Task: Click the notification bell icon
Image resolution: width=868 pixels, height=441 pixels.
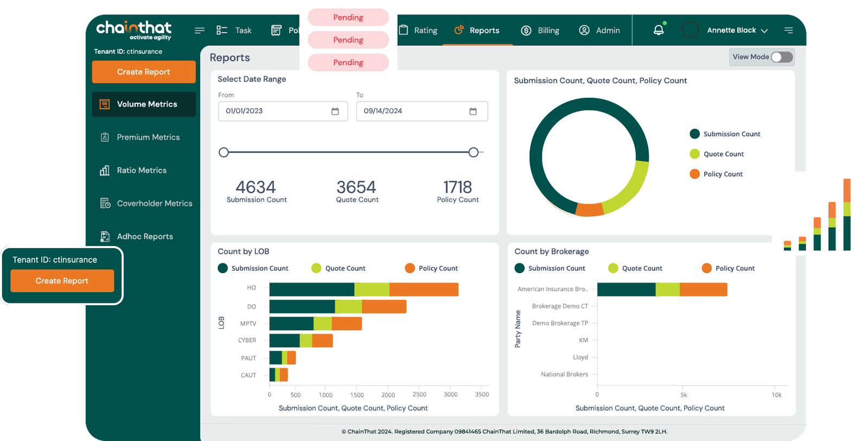Action: click(658, 30)
